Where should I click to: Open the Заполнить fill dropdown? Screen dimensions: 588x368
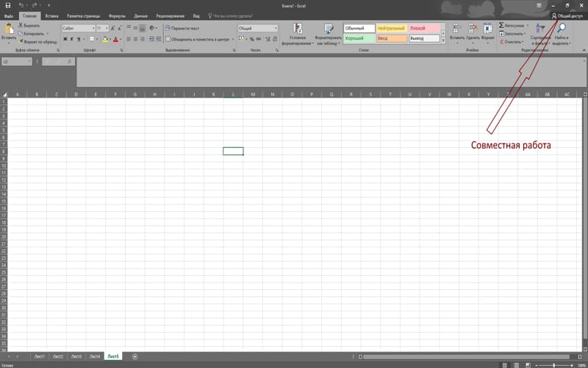[512, 34]
